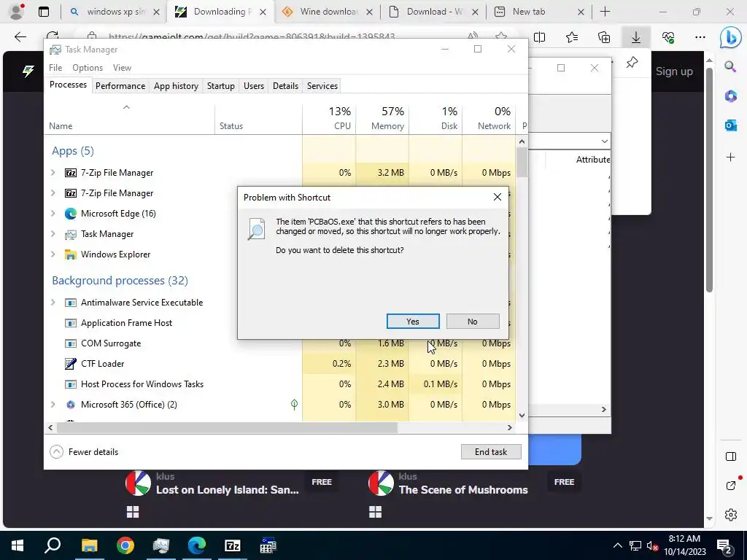The image size is (747, 560).
Task: Switch to the Details tab
Action: [285, 86]
